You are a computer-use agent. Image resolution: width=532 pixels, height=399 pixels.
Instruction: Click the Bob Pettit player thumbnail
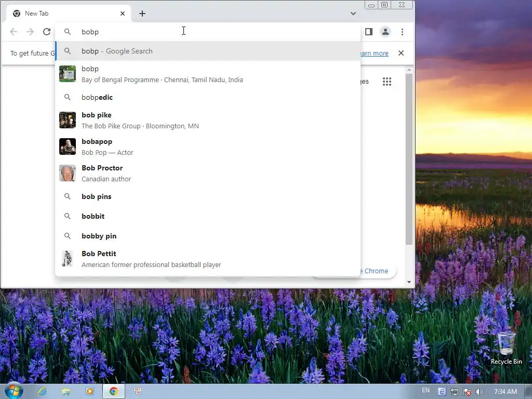(68, 259)
